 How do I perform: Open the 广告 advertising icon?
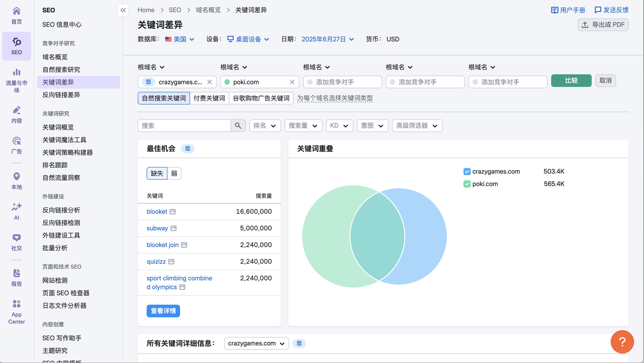click(x=17, y=141)
